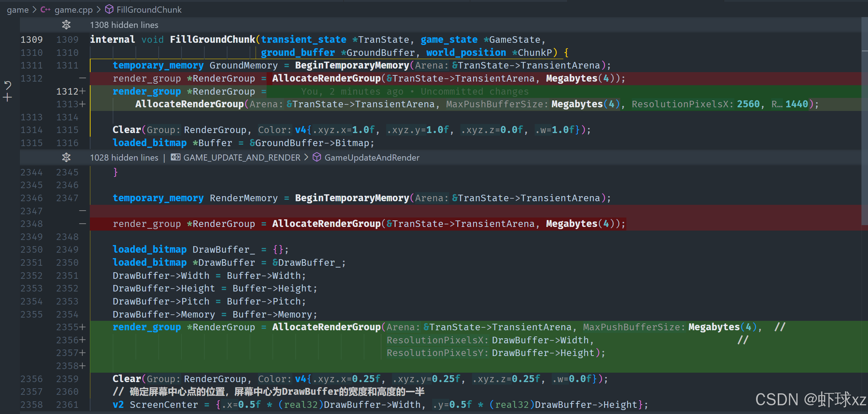Click the 'You, 2 minutes ago' blame annotation

click(x=415, y=91)
